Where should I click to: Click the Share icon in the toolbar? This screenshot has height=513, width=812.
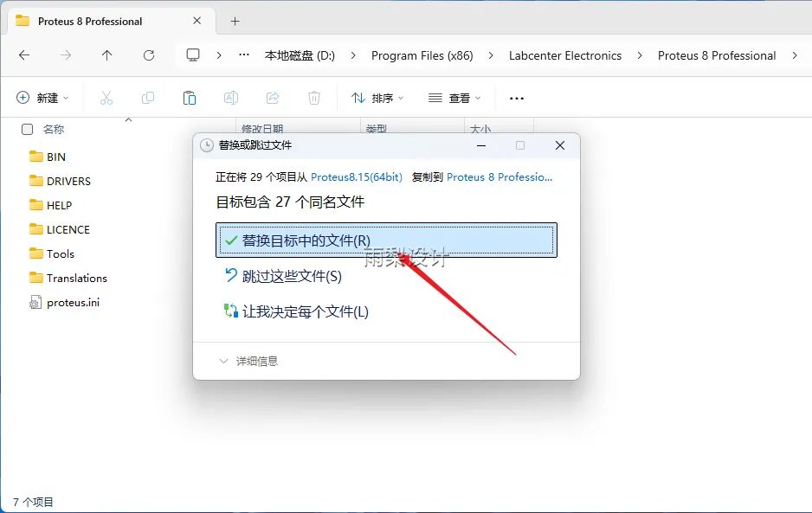(x=273, y=98)
